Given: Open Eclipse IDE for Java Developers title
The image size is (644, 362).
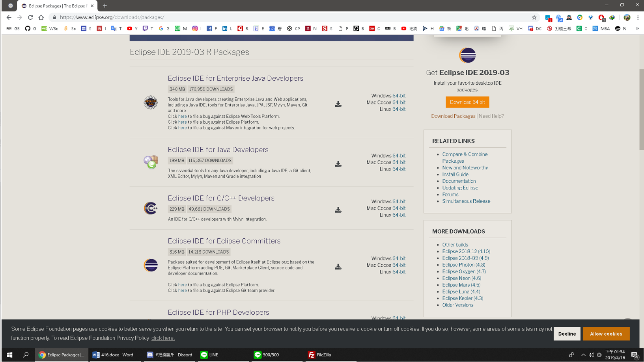Looking at the screenshot, I should point(218,150).
